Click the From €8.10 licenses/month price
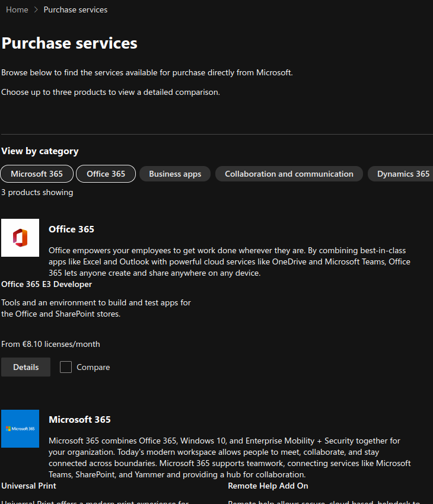Screen dimensions: 433x504 pos(51,344)
